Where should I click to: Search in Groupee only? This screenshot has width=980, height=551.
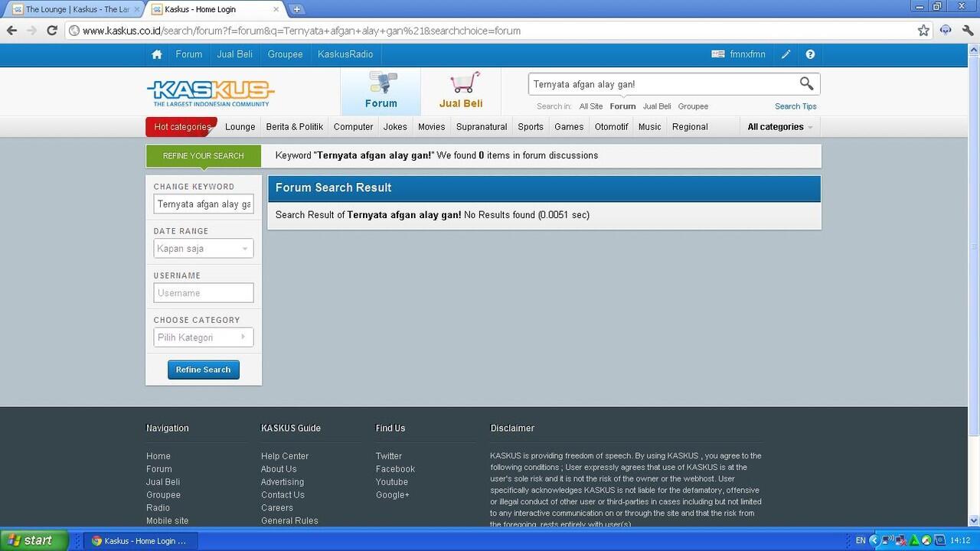693,106
